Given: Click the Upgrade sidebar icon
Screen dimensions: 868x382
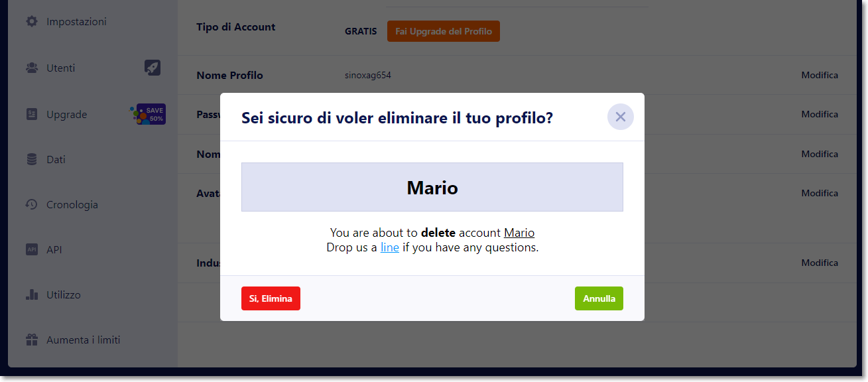Looking at the screenshot, I should 32,114.
